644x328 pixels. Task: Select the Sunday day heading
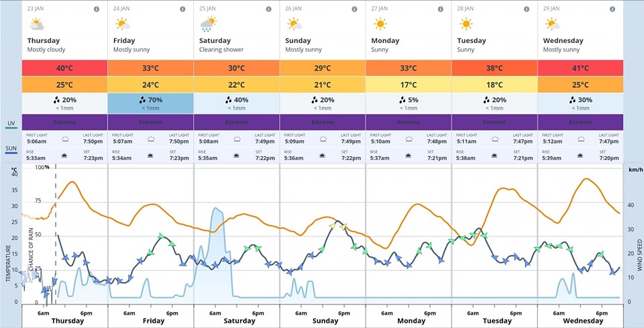pos(298,41)
